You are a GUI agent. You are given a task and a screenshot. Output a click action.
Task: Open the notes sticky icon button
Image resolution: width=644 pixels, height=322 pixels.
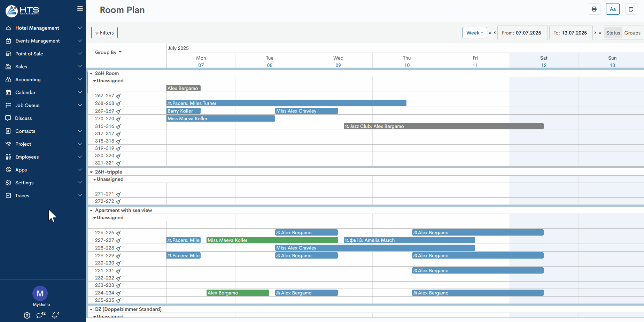click(x=631, y=9)
